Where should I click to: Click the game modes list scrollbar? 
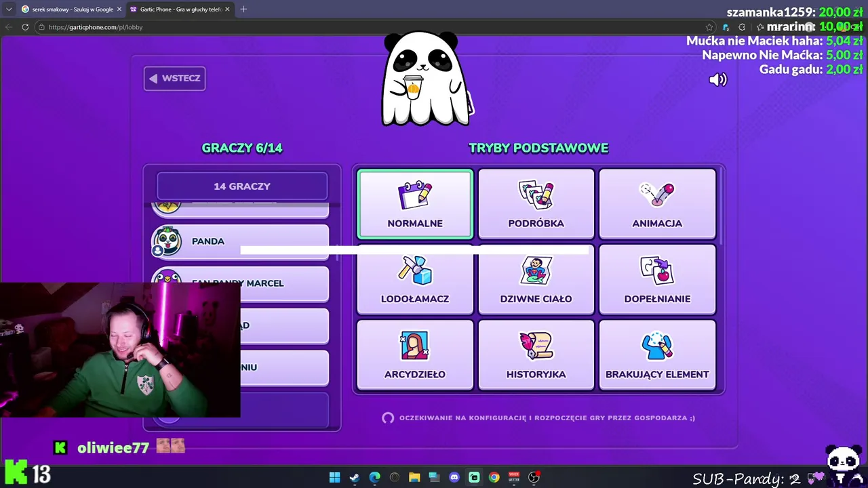click(x=720, y=207)
